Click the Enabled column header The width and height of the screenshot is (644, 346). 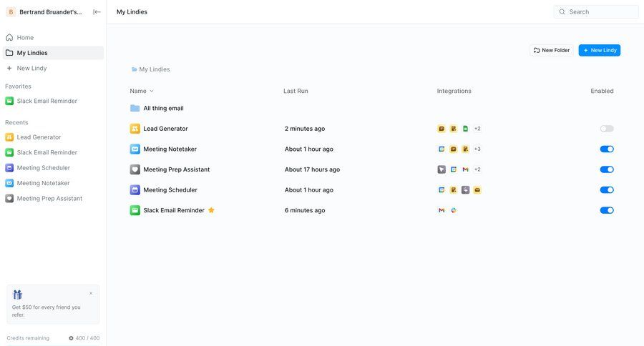pos(602,91)
